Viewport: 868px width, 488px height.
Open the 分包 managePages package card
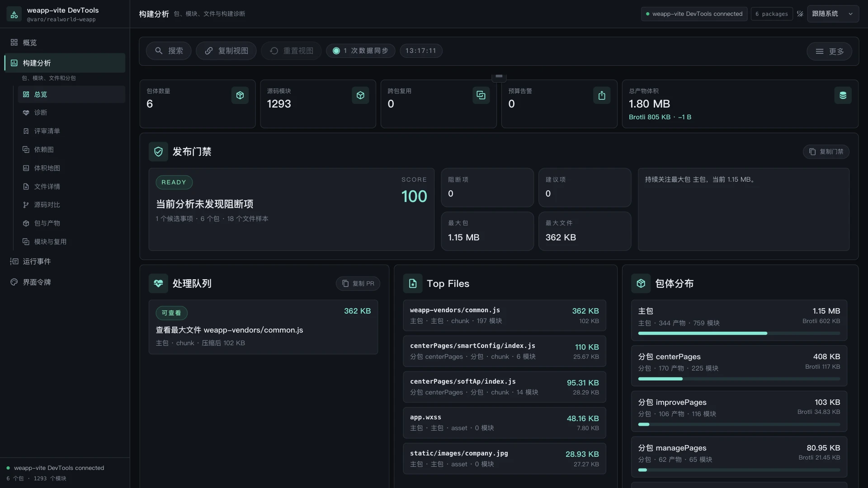click(739, 457)
